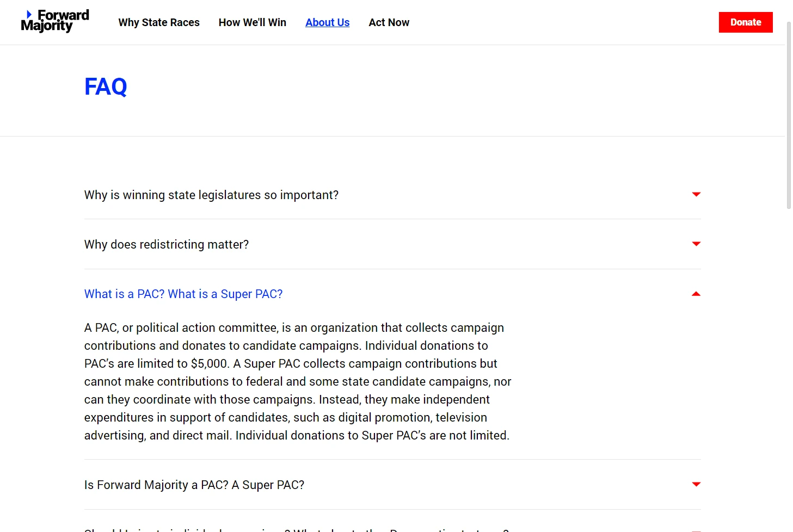Open the Act Now menu item
The image size is (793, 532).
point(389,22)
